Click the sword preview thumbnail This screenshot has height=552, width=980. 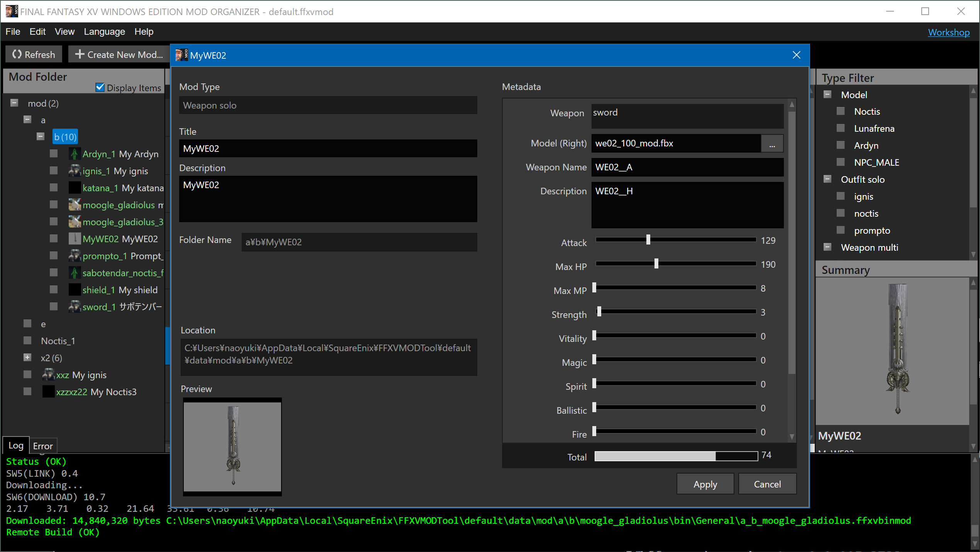pyautogui.click(x=232, y=447)
